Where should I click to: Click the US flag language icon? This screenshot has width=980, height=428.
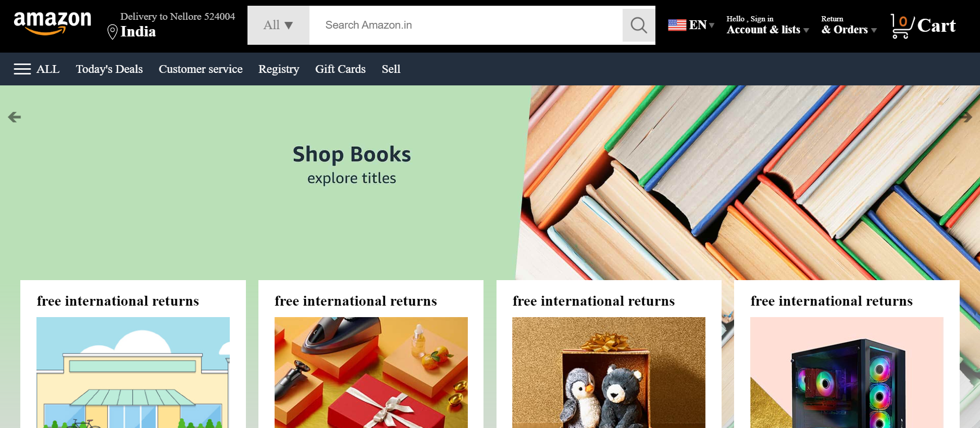click(x=677, y=25)
